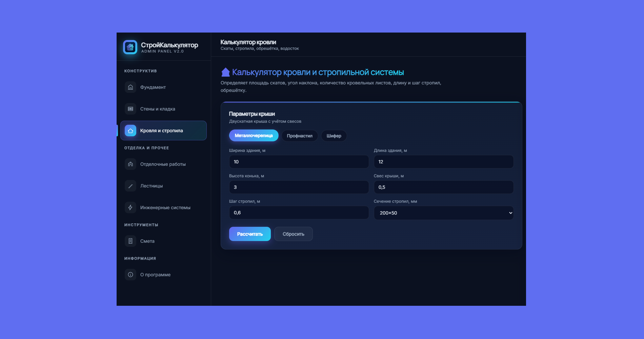The image size is (644, 339).
Task: Click the 'Калькулятор кровли' header title
Action: pos(248,42)
